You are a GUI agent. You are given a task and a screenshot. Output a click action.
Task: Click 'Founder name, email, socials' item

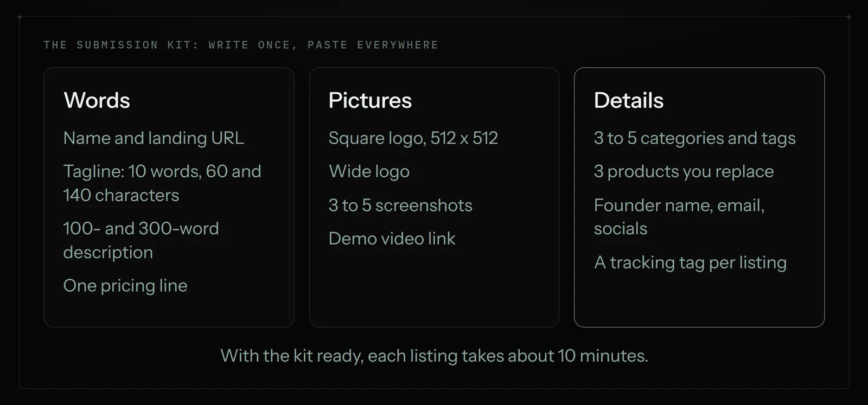(x=679, y=217)
